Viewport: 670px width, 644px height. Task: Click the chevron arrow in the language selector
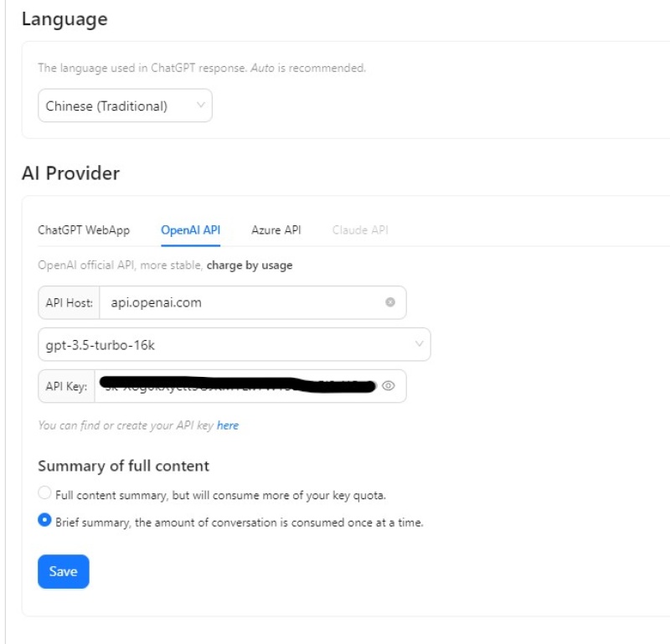[x=200, y=106]
